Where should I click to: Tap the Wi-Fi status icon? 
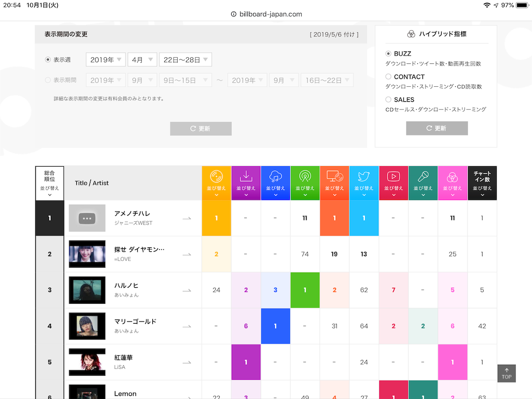point(487,5)
